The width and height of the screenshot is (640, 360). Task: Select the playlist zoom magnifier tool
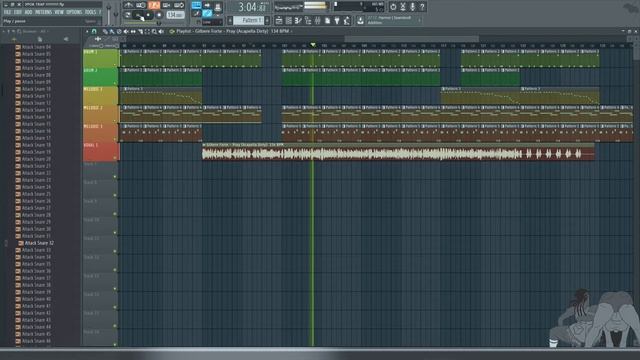tap(154, 31)
